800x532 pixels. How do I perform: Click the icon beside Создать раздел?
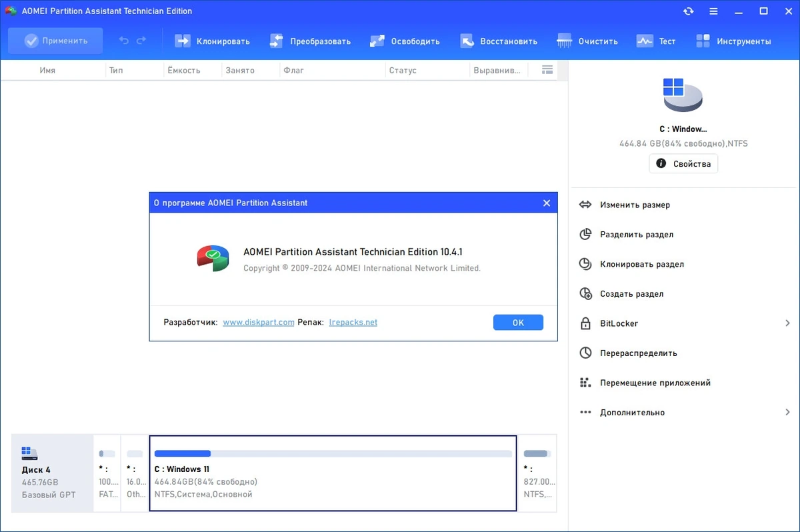585,294
